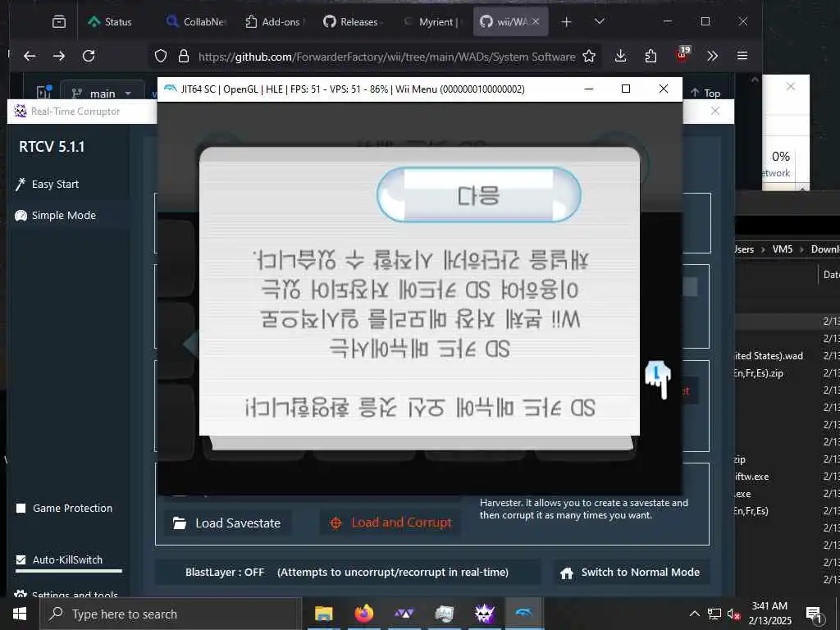This screenshot has height=630, width=840.
Task: Click the GitHub URL address bar
Action: (x=387, y=57)
